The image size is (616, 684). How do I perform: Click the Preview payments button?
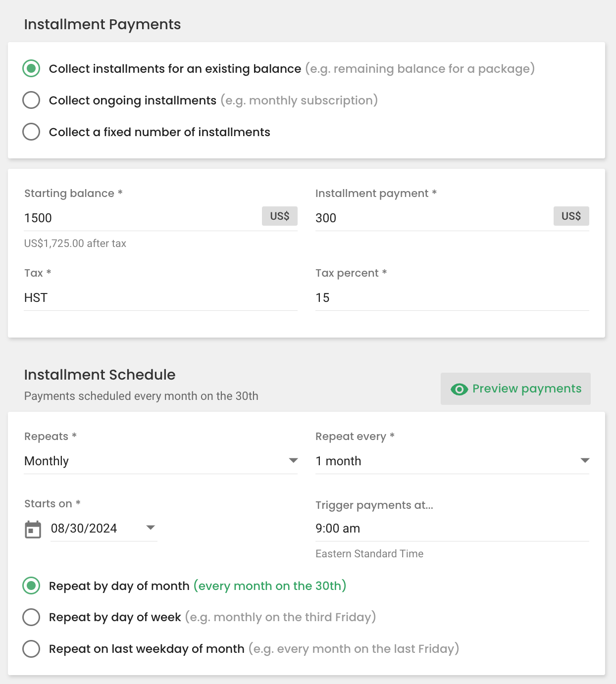pyautogui.click(x=515, y=389)
